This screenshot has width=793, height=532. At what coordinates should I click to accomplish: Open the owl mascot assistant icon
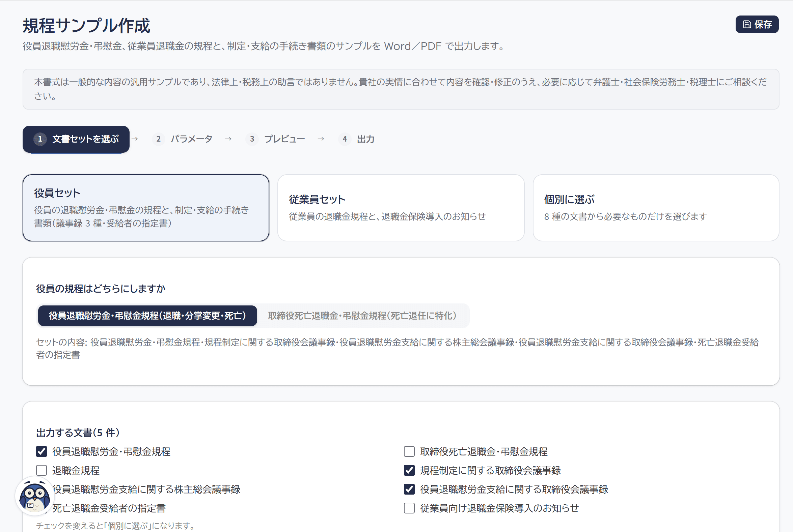(35, 496)
